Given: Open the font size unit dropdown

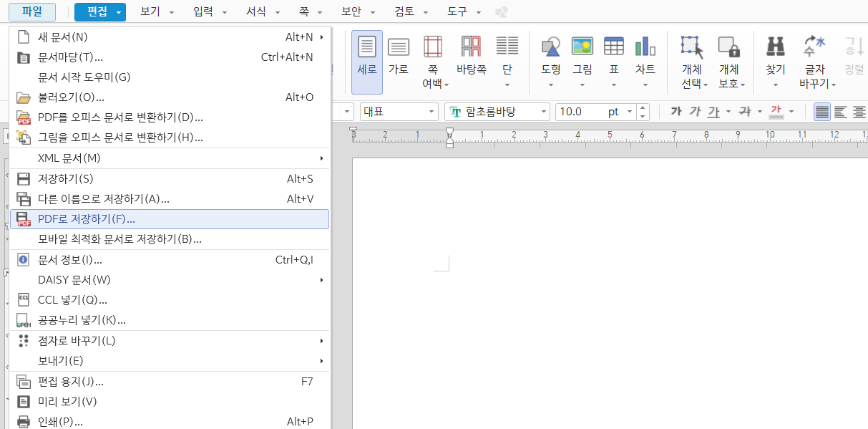Looking at the screenshot, I should (630, 112).
